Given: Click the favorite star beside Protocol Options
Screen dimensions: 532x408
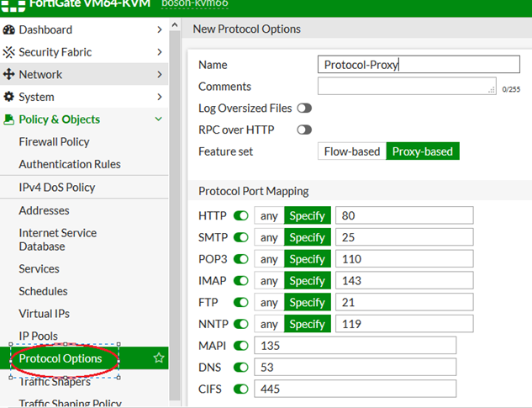Looking at the screenshot, I should pyautogui.click(x=159, y=359).
